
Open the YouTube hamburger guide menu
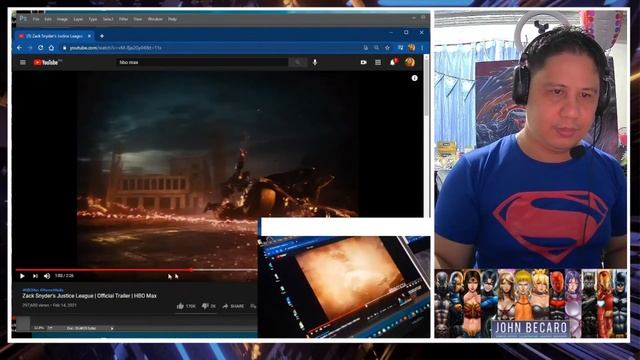(23, 62)
